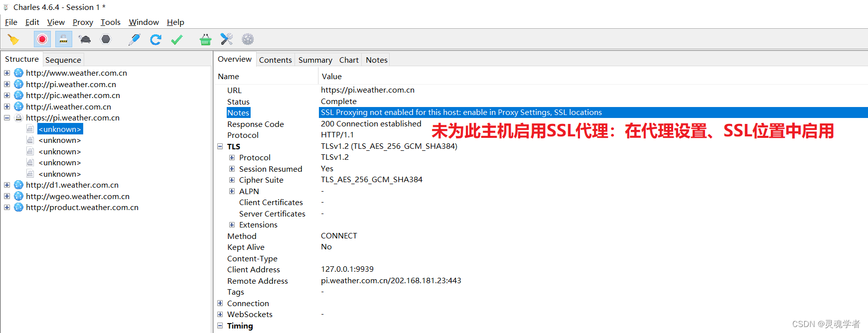
Task: Click the green validate checkmark icon
Action: click(x=177, y=39)
